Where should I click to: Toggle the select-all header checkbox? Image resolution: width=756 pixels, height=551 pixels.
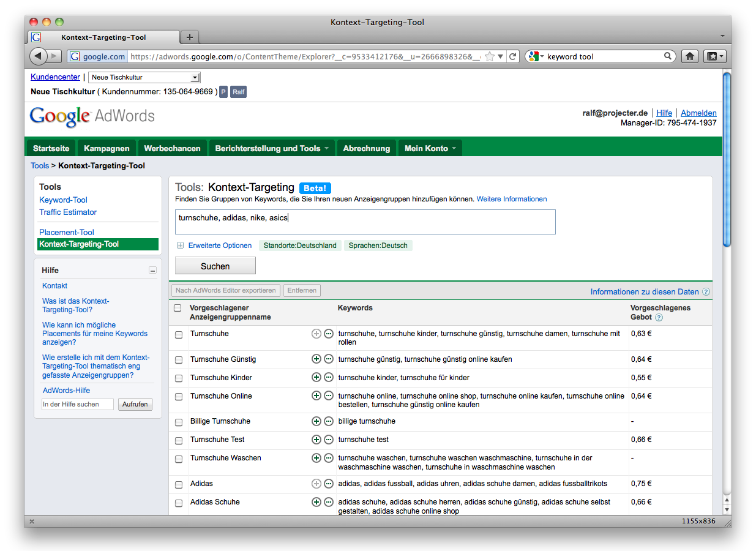point(178,308)
